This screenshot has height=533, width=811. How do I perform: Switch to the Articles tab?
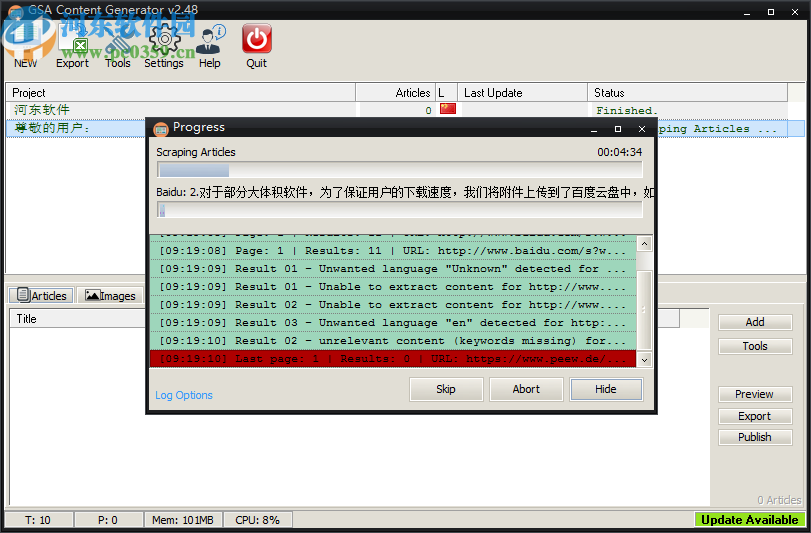coord(42,295)
